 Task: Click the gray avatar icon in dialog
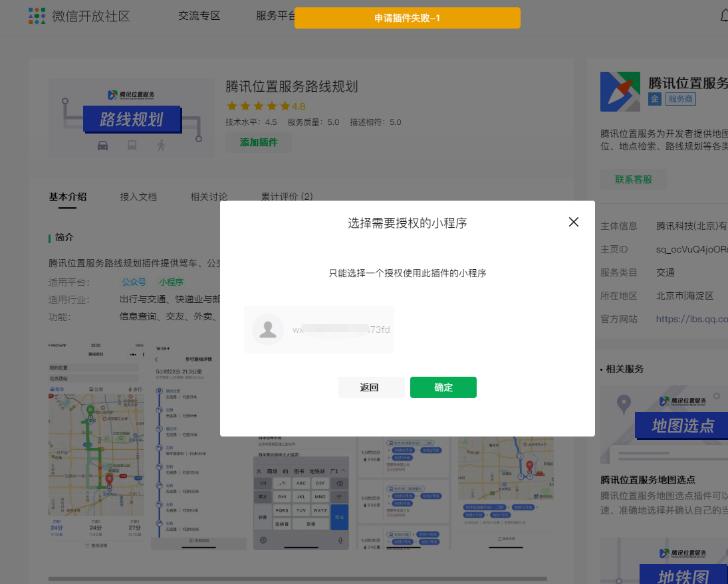tap(268, 330)
